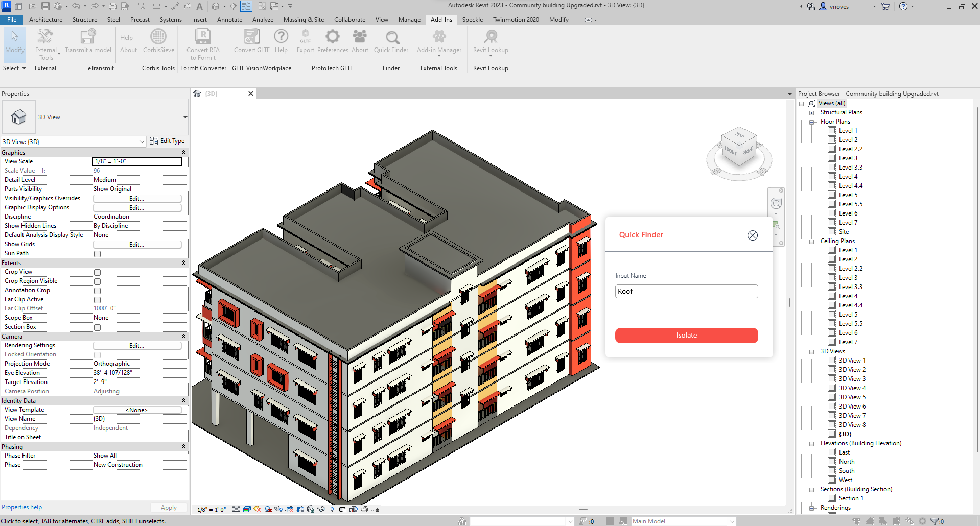Screen dimensions: 980x526
Task: Enable the Sun Path checkbox
Action: [97, 254]
